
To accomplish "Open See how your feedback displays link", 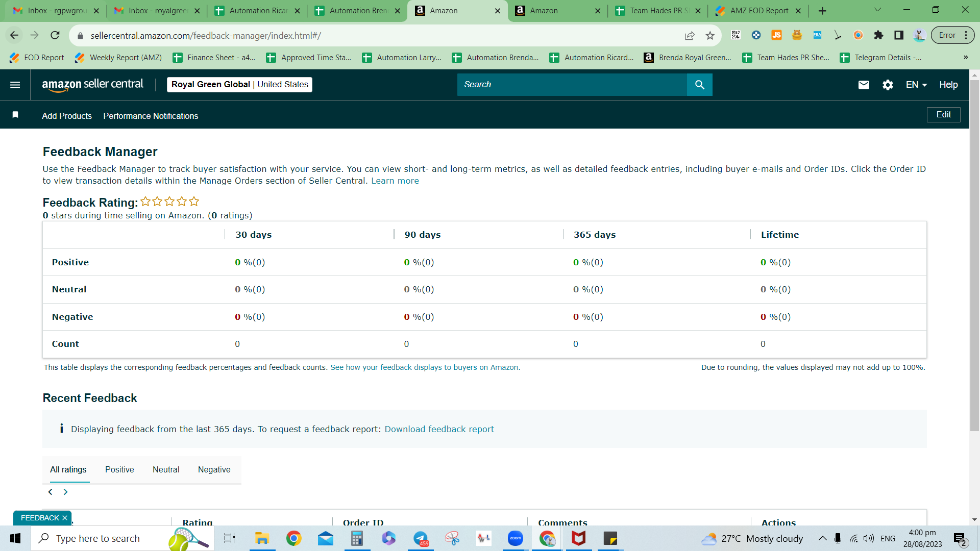I will (425, 367).
